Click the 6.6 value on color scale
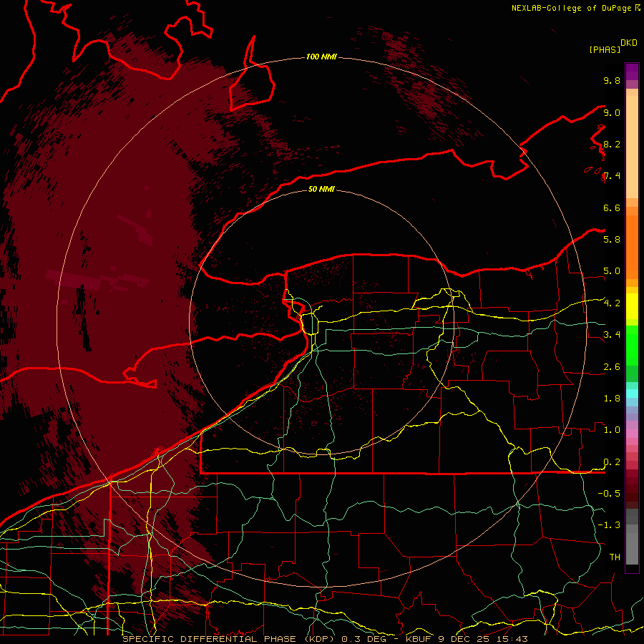The image size is (644, 644). click(612, 208)
